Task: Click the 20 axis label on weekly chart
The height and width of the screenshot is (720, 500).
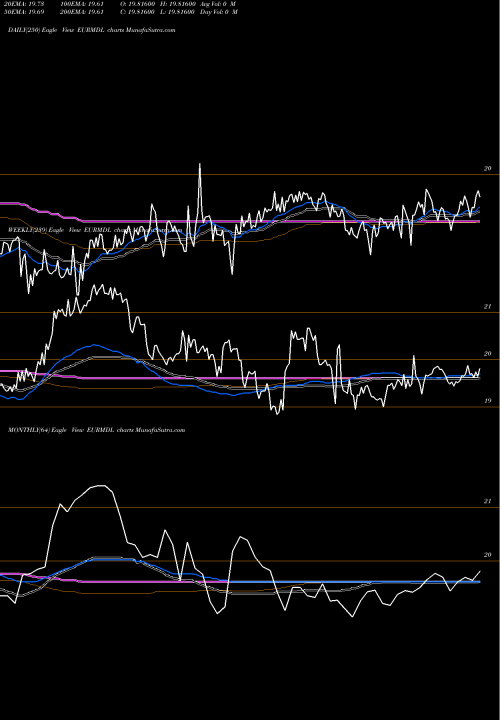Action: [488, 354]
